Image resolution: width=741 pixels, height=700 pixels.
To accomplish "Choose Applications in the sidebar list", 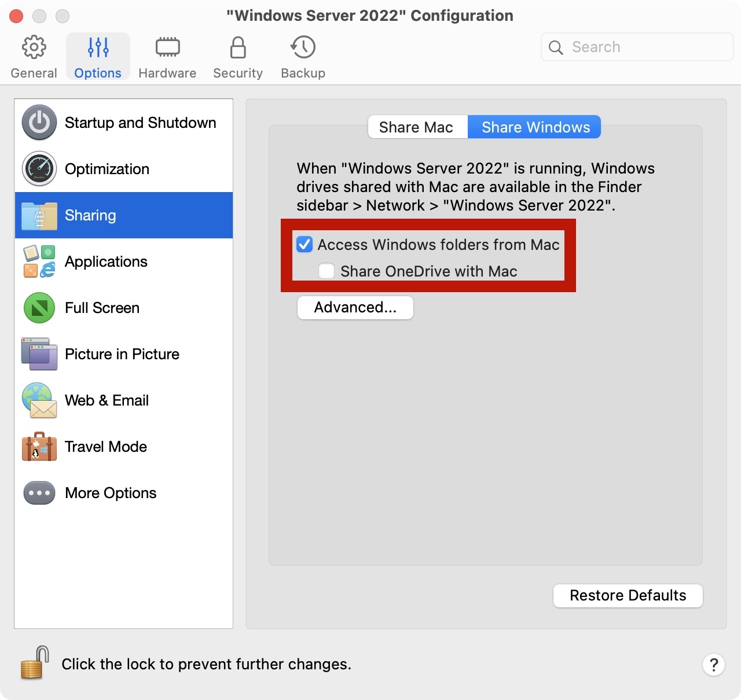I will [106, 261].
